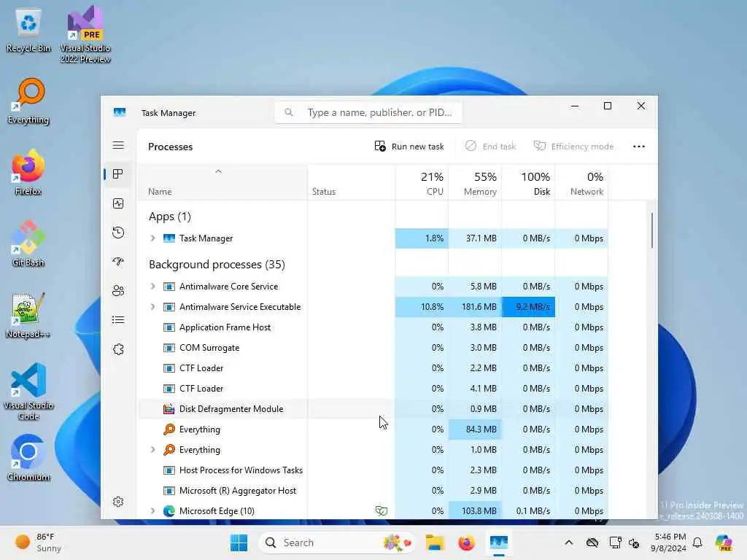This screenshot has height=560, width=747.
Task: Select the COM Surrogate process
Action: click(373, 348)
